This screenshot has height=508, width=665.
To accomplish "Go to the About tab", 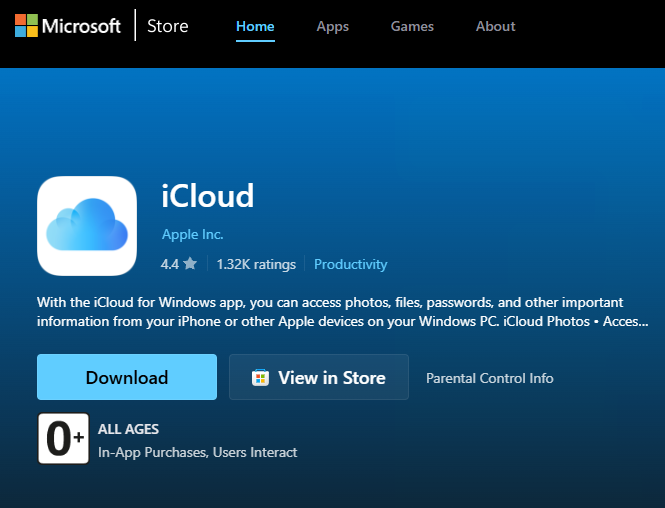I will coord(495,26).
